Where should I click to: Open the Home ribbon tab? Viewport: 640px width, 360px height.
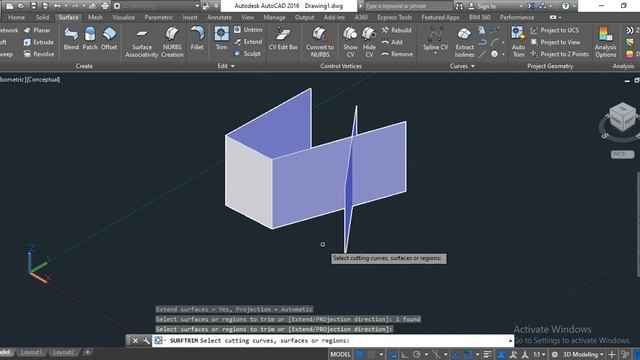point(16,17)
